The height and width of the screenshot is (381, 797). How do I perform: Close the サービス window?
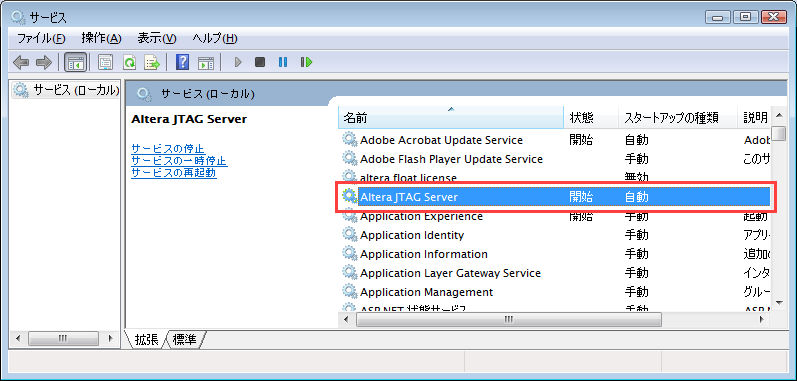click(773, 17)
